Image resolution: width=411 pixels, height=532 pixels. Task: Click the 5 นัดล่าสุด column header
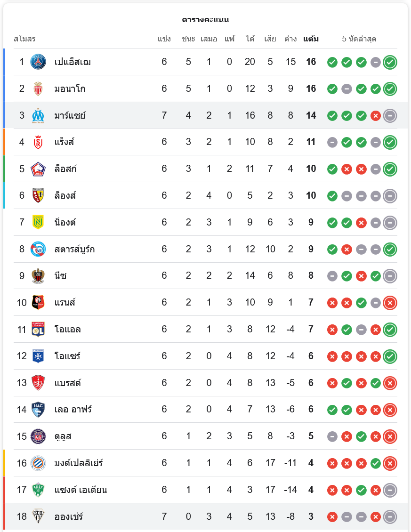coord(359,39)
